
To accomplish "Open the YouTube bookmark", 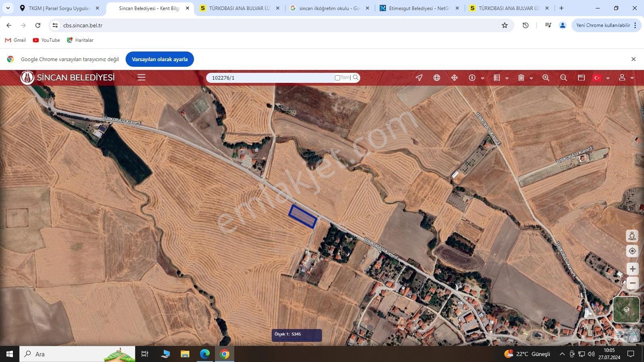I will point(46,40).
